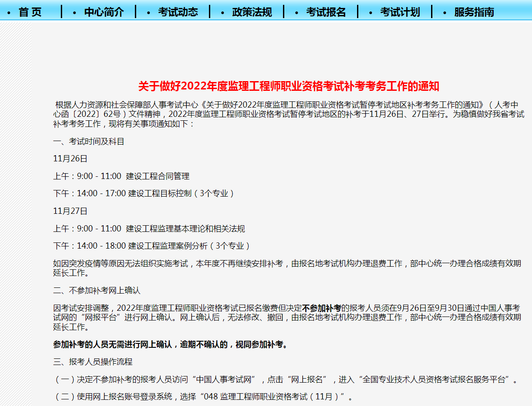
Task: Open the 考试计划 navigation entry
Action: pos(400,12)
